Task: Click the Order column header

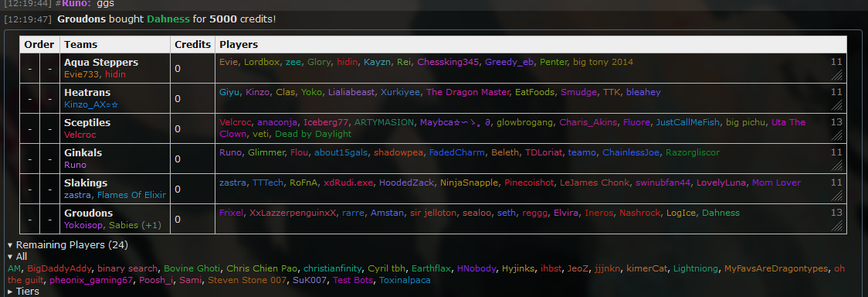Action: click(x=39, y=44)
